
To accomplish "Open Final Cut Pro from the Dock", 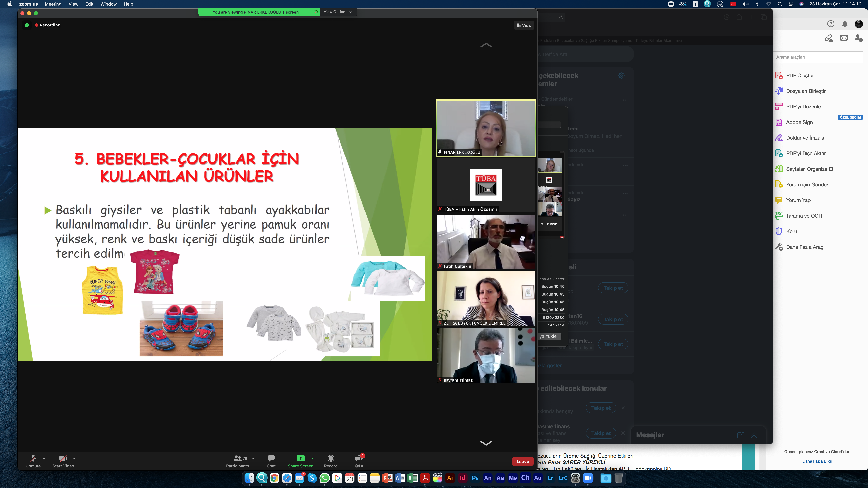I will 437,478.
